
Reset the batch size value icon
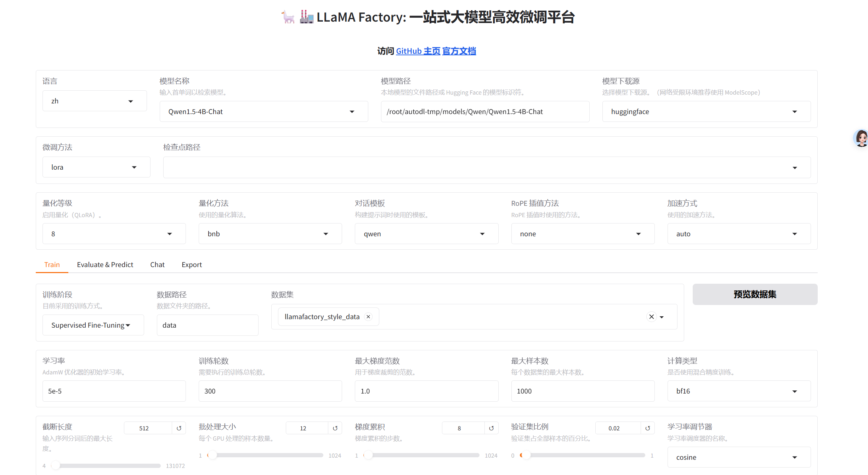point(335,428)
